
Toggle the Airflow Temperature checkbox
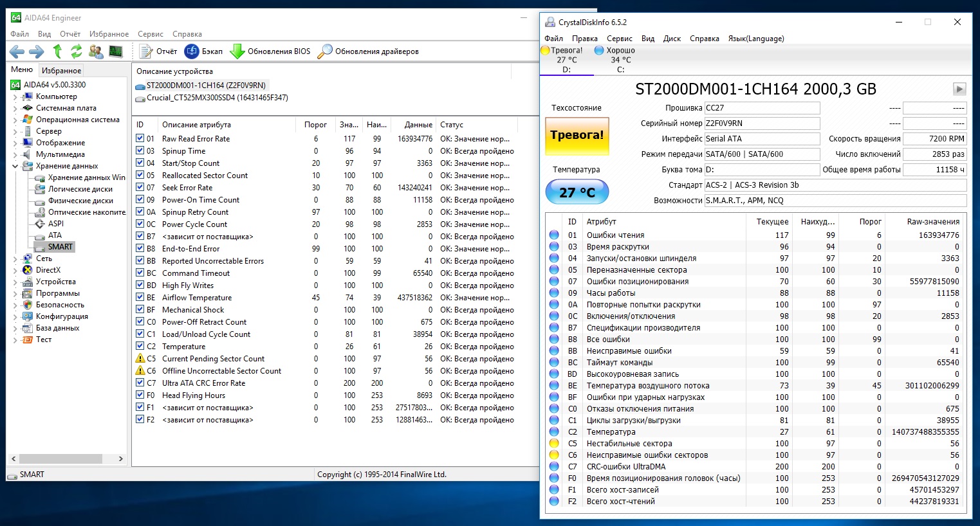(x=140, y=298)
